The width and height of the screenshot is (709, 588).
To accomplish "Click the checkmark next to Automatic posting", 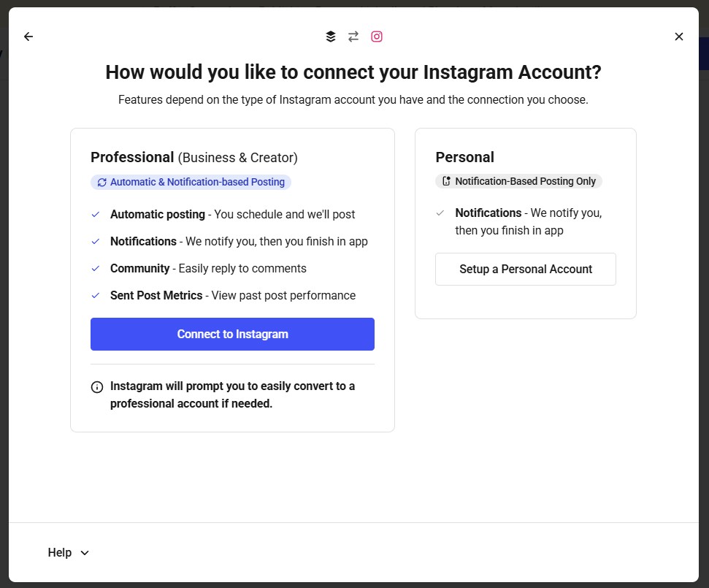I will [95, 214].
